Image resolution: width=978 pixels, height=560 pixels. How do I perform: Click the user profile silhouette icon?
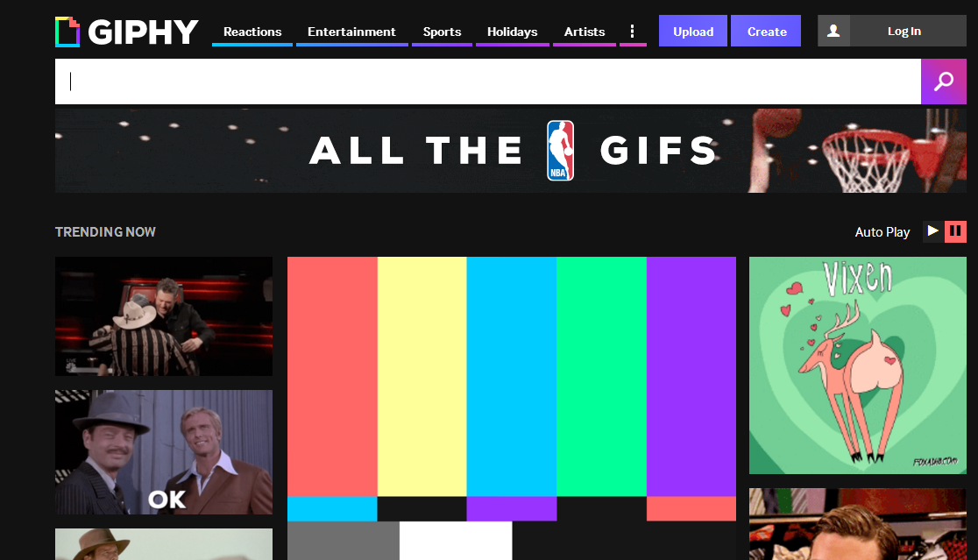coord(833,32)
